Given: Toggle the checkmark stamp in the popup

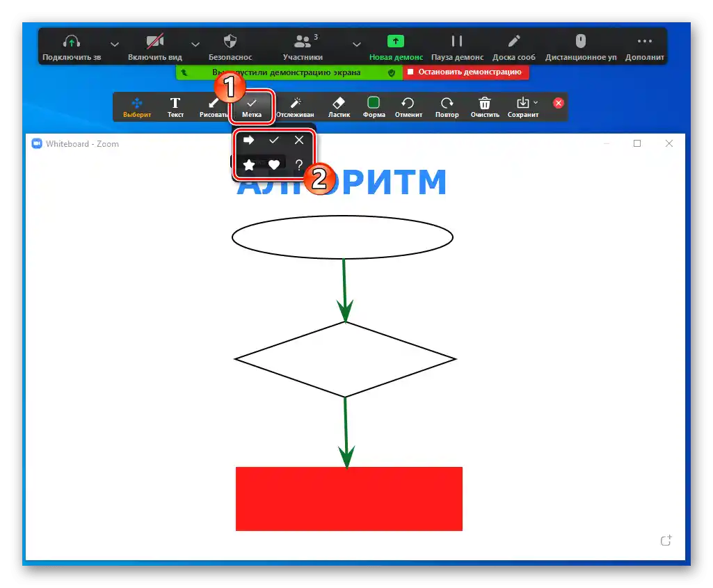Looking at the screenshot, I should pyautogui.click(x=274, y=140).
